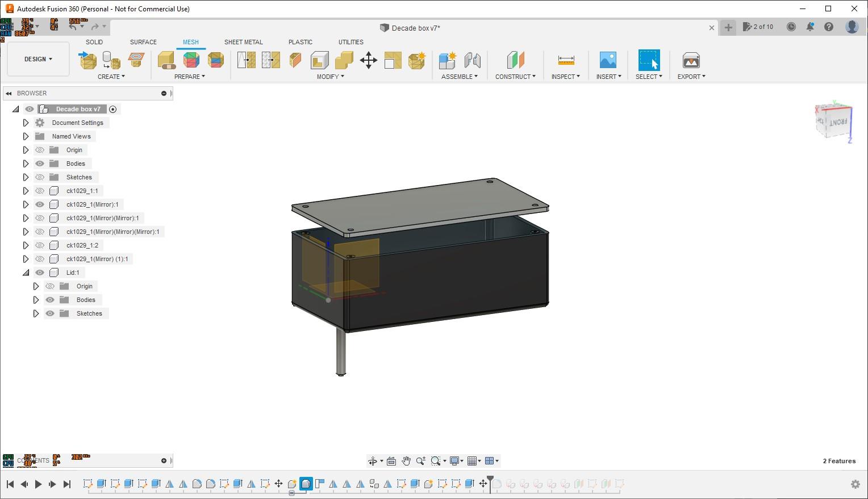The image size is (868, 499).
Task: Click the ViewCube FRONT face
Action: [838, 122]
